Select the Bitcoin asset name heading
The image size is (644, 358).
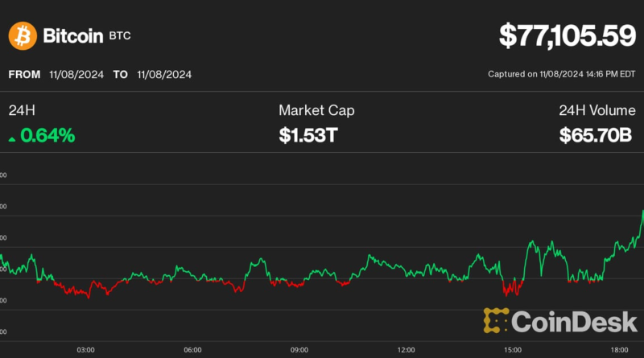point(72,35)
